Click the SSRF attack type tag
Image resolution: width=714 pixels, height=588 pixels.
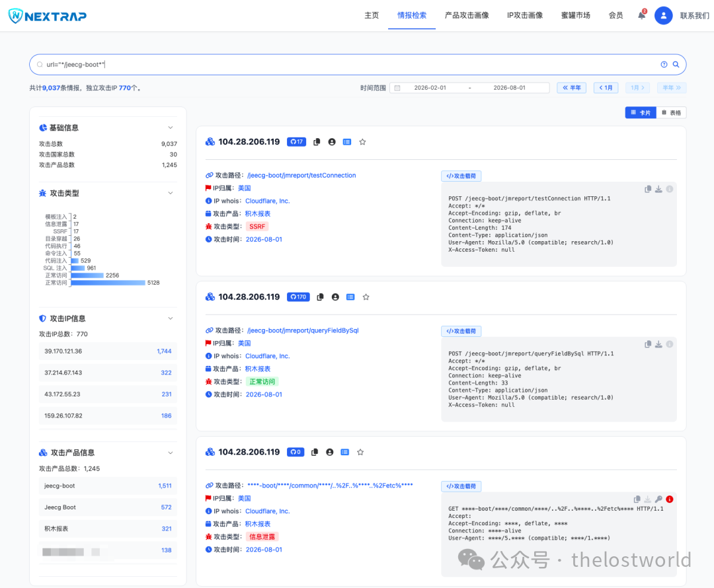tap(257, 227)
